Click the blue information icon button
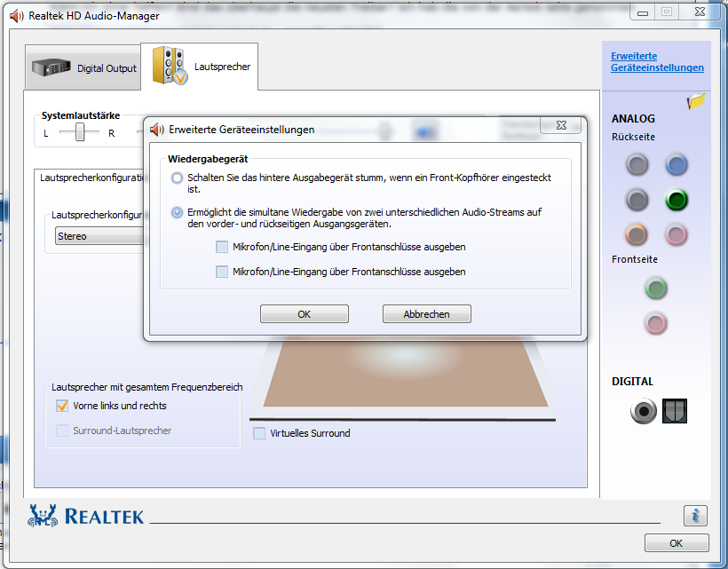This screenshot has width=728, height=569. coord(695,516)
